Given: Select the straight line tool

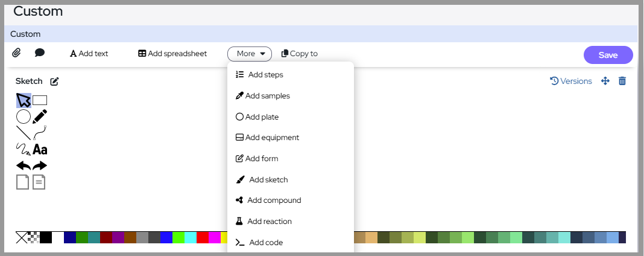Looking at the screenshot, I should (x=24, y=132).
